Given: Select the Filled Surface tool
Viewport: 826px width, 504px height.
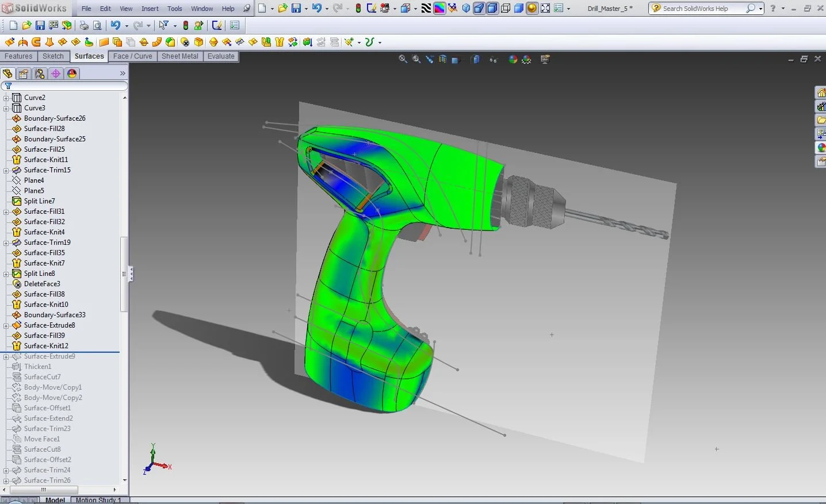Looking at the screenshot, I should 75,42.
